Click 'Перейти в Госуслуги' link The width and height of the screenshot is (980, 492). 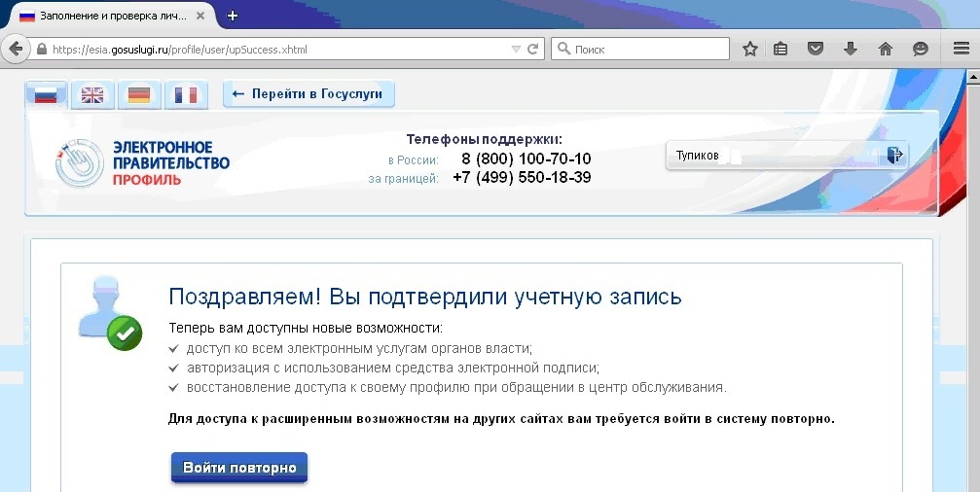(309, 94)
